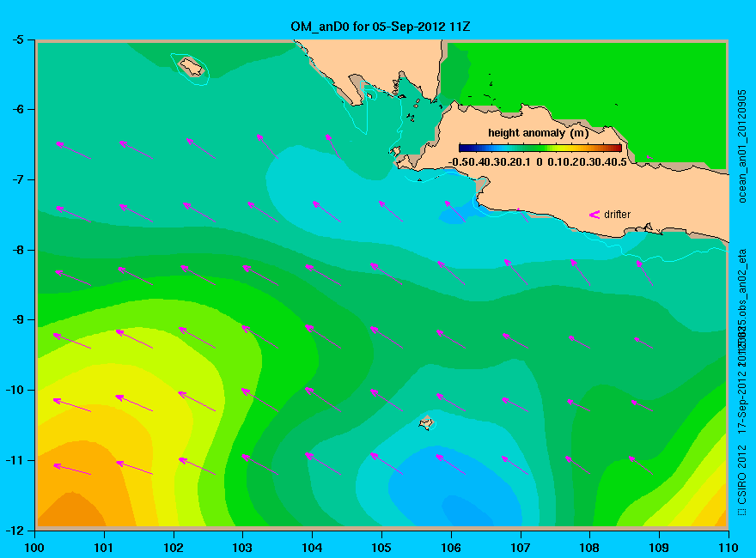Click latitude tick label '-6'
The width and height of the screenshot is (756, 558).
[x=18, y=109]
